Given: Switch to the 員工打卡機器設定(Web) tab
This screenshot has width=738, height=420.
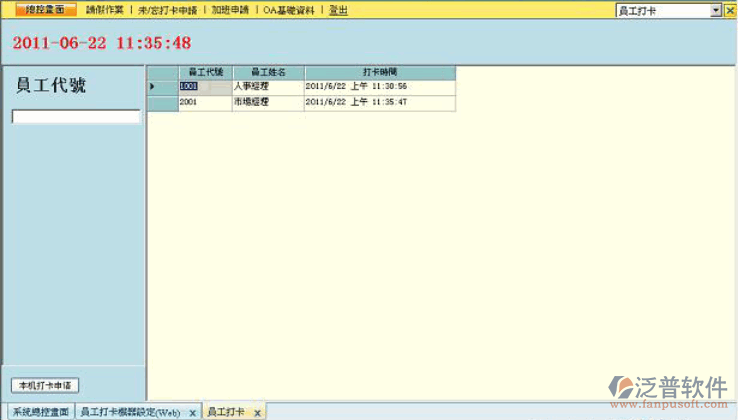Looking at the screenshot, I should point(130,412).
